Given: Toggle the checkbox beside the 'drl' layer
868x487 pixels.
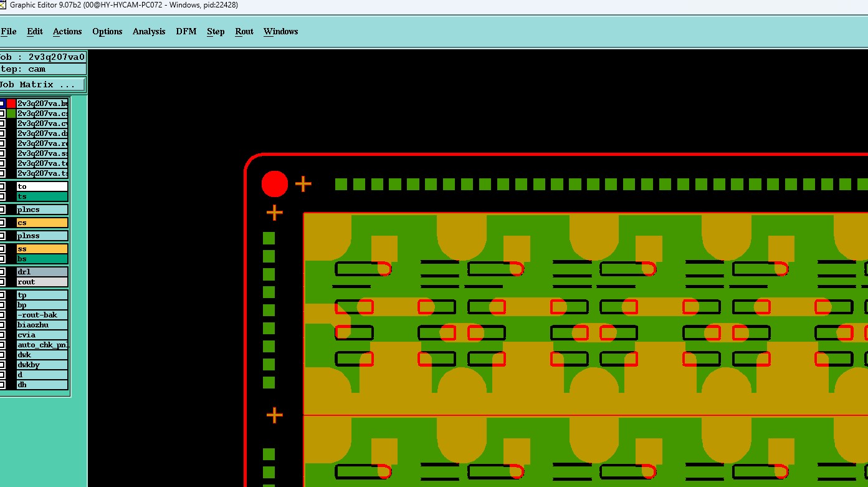Looking at the screenshot, I should click(x=2, y=272).
